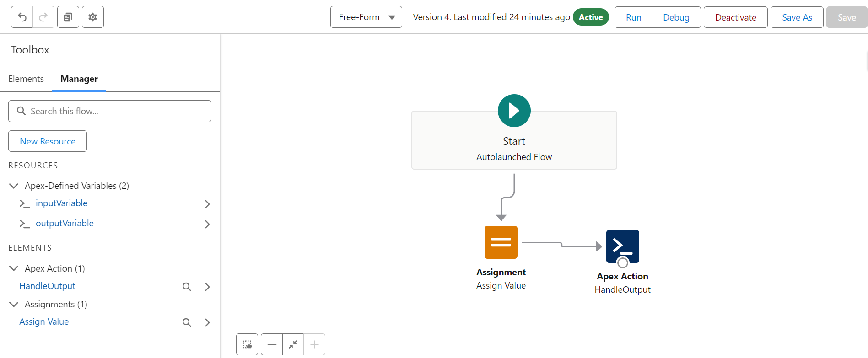Zoom out with the minus button

[272, 344]
